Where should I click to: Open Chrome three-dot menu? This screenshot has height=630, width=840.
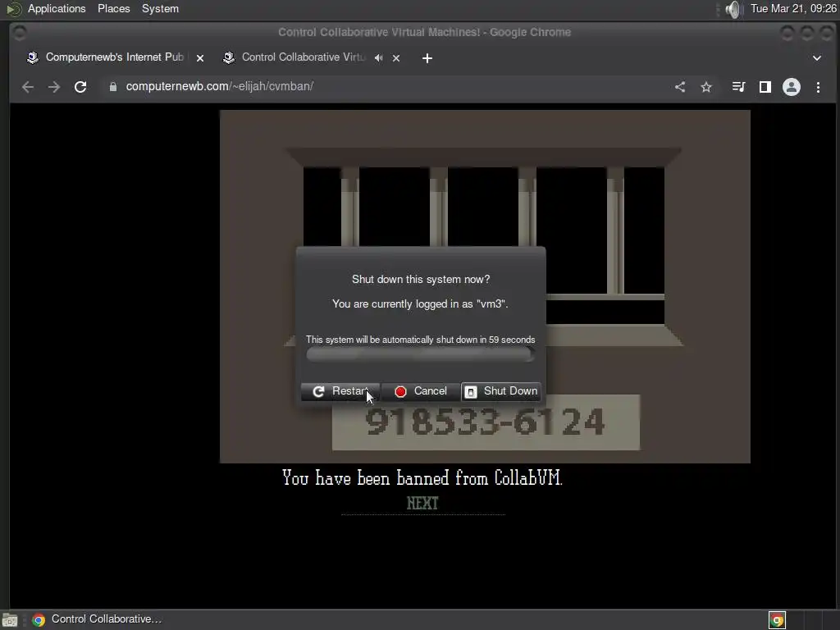coord(818,87)
